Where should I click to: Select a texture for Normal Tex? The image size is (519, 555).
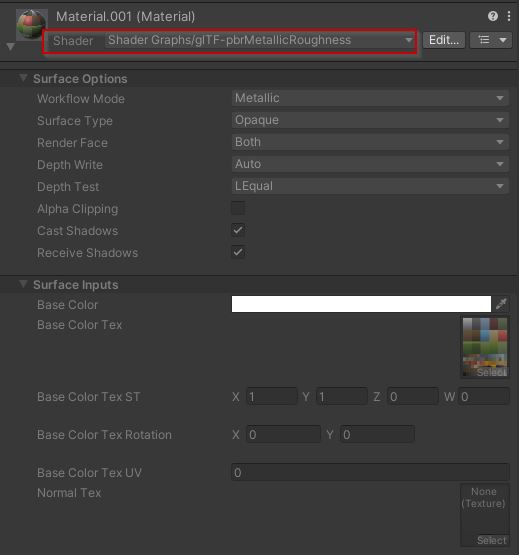[491, 540]
